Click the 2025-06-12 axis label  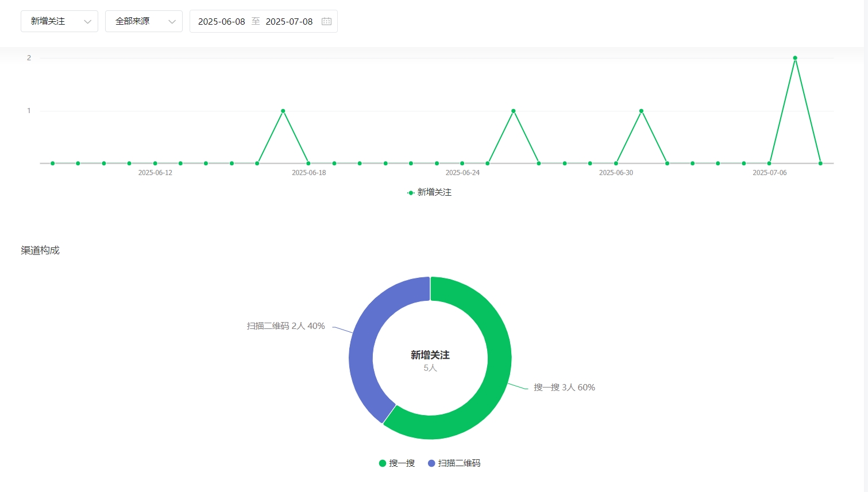[x=155, y=173]
